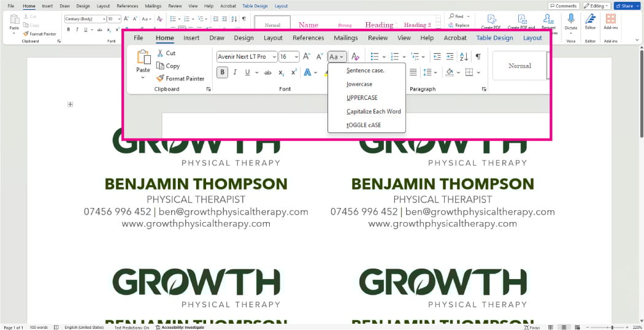Screen dimensions: 644x330
Task: Click Justify alignment icon in enlarged inset
Action: pyautogui.click(x=413, y=72)
